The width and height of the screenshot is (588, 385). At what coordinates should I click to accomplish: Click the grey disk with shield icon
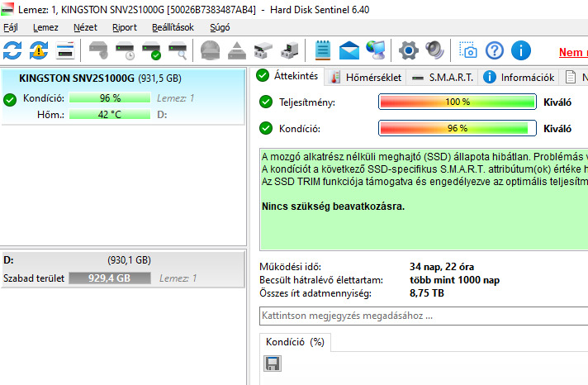pos(98,50)
